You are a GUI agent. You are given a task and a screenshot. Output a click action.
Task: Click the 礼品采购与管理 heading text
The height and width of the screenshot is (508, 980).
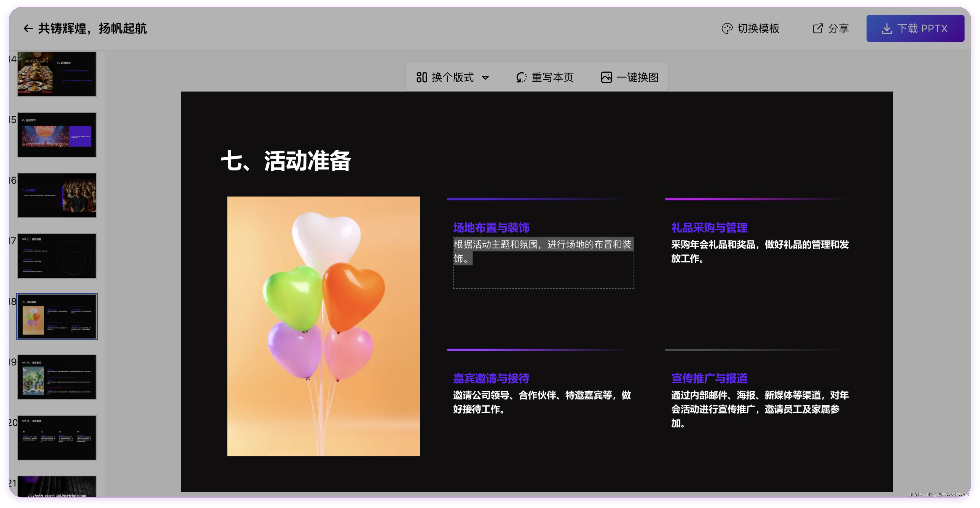(x=709, y=227)
